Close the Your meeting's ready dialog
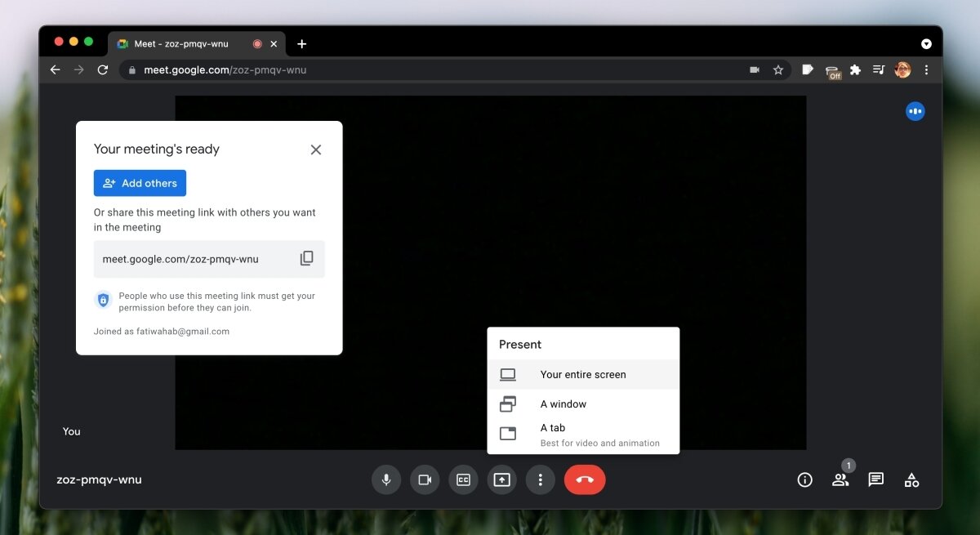This screenshot has width=980, height=535. (316, 149)
